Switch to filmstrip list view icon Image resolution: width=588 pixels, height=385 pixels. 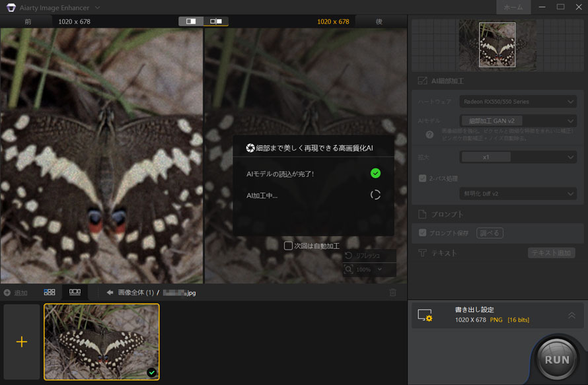[75, 292]
